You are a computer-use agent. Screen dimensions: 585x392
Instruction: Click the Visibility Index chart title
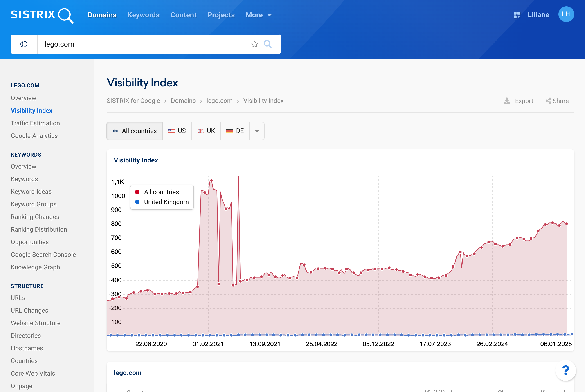pyautogui.click(x=136, y=160)
